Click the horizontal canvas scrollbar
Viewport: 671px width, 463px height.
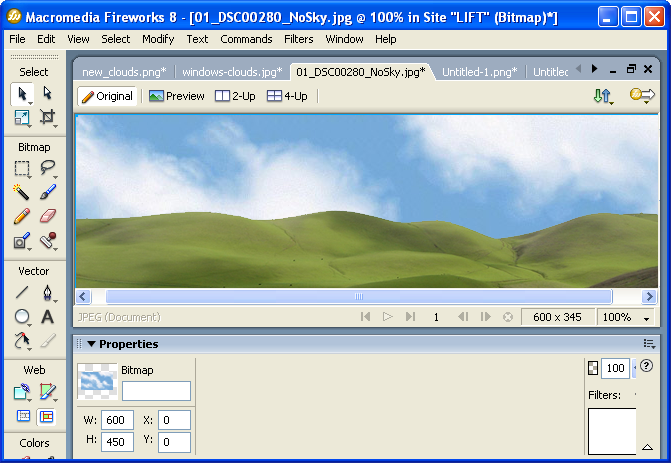pos(358,297)
